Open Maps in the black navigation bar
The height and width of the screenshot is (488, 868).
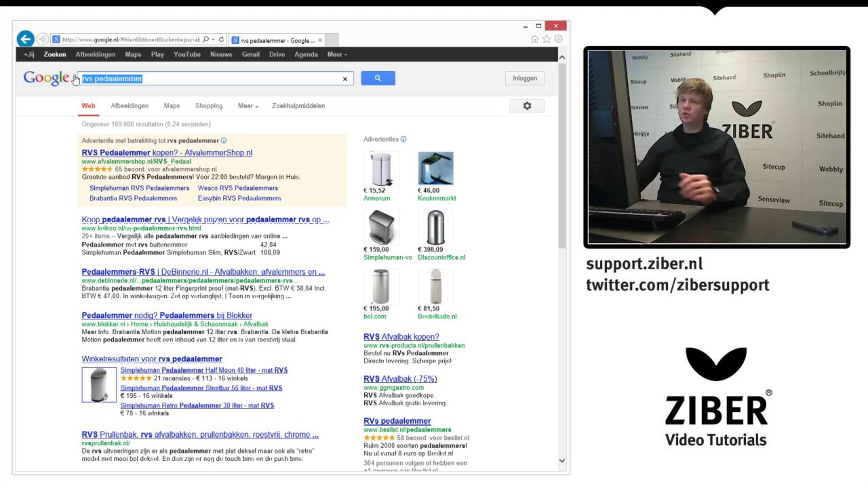pos(133,55)
